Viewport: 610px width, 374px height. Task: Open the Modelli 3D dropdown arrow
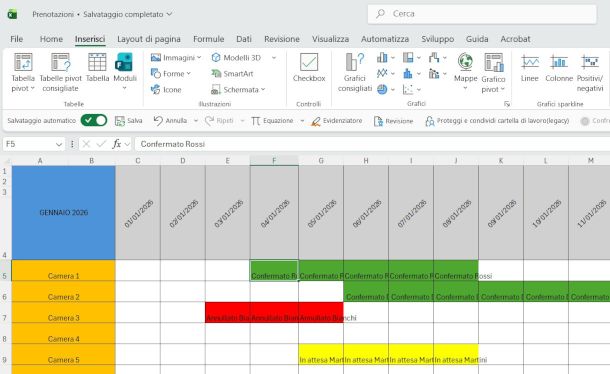tap(274, 58)
